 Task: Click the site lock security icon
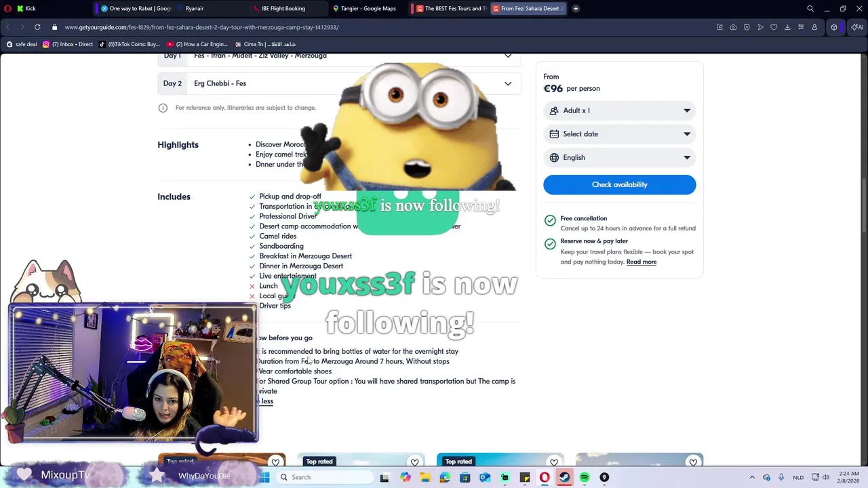(x=55, y=27)
